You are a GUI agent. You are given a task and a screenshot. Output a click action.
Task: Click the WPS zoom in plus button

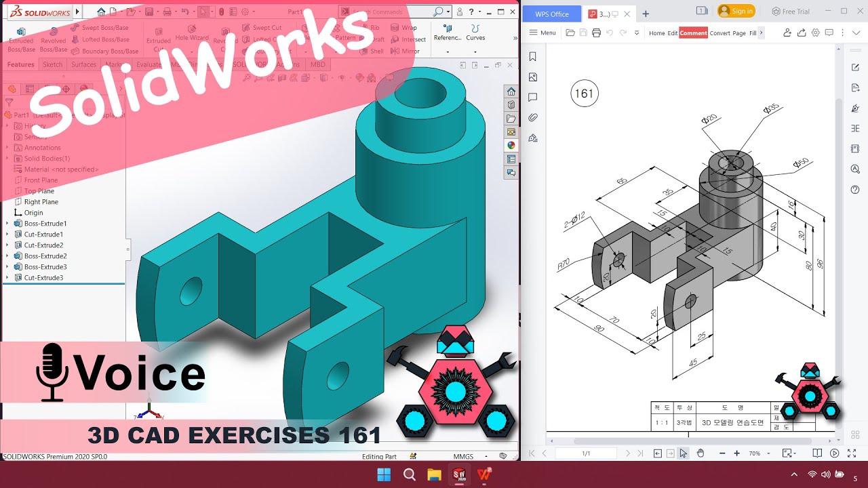737,453
